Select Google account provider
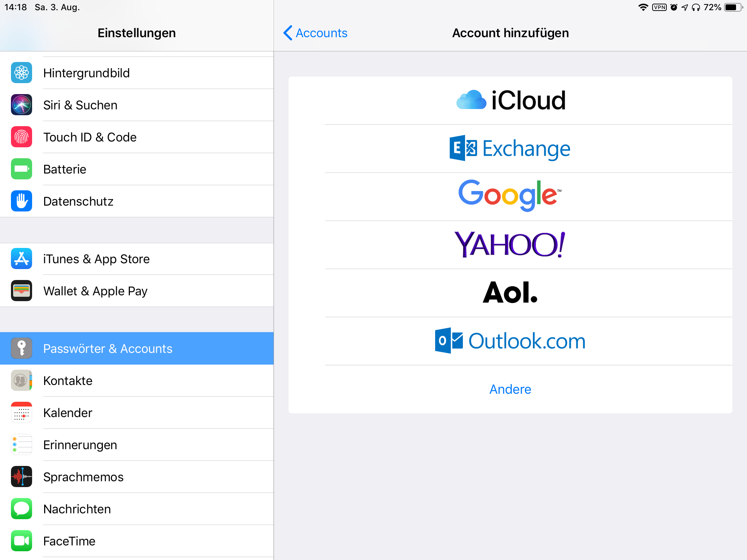 [x=510, y=197]
